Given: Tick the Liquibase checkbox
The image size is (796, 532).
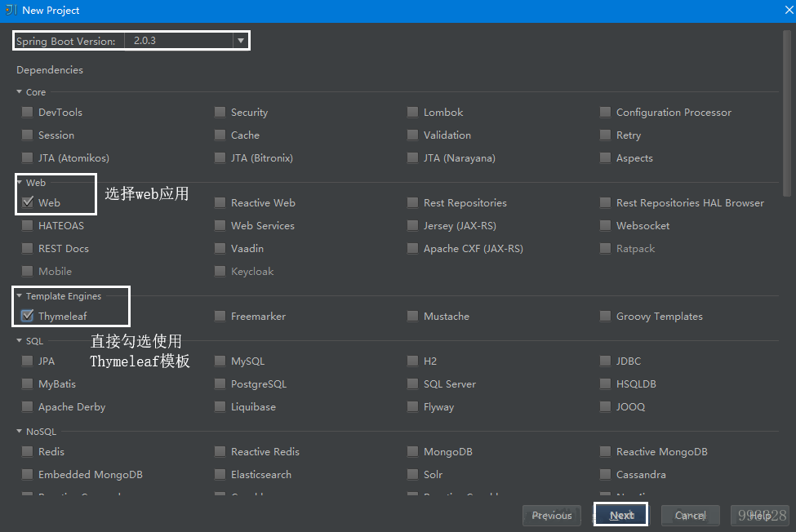Looking at the screenshot, I should coord(220,406).
